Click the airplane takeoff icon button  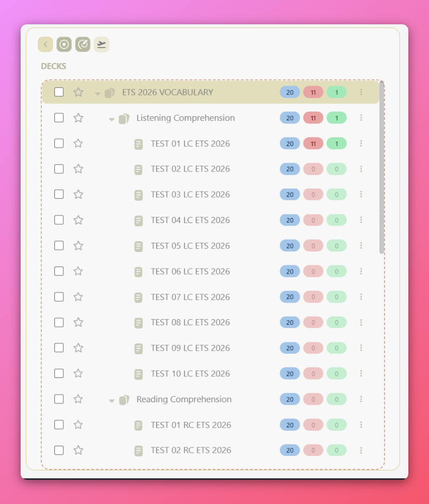point(101,44)
